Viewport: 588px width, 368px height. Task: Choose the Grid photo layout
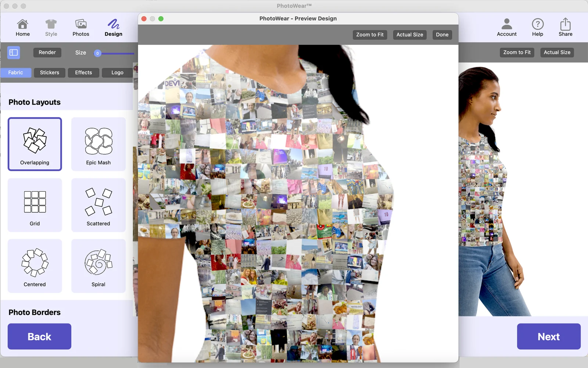pos(35,205)
